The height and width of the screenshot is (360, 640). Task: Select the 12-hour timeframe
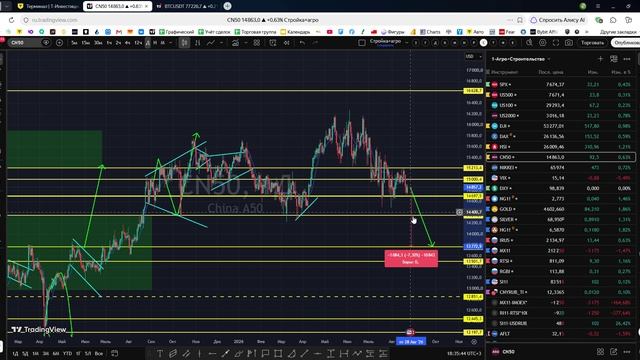(x=138, y=43)
